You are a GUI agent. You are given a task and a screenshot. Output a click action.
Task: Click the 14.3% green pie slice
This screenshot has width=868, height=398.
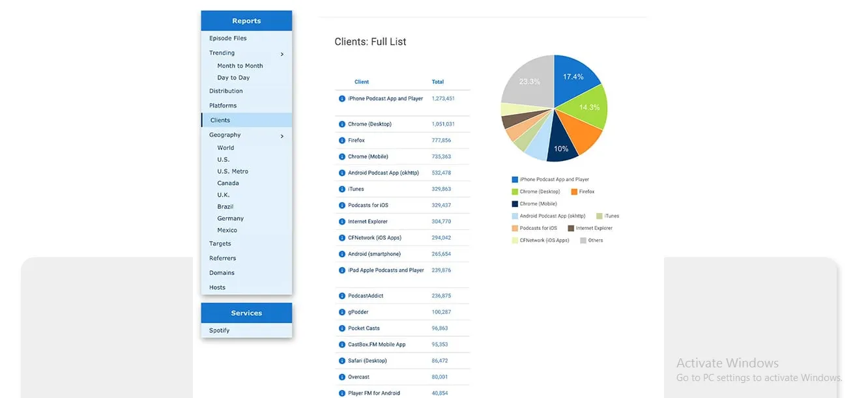click(x=588, y=106)
